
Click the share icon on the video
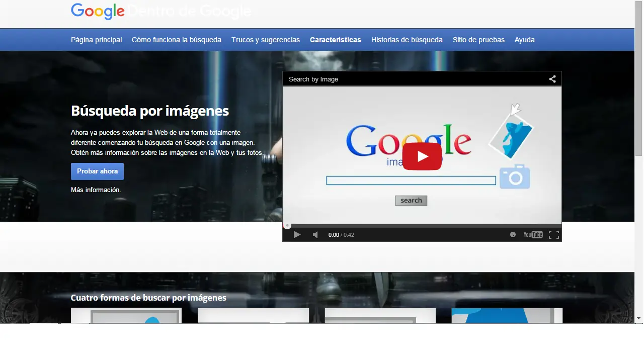click(x=552, y=79)
